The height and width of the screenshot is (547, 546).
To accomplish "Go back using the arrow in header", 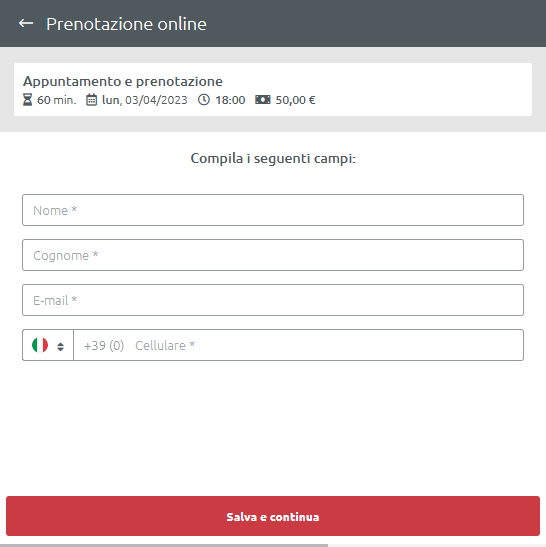I will tap(26, 23).
